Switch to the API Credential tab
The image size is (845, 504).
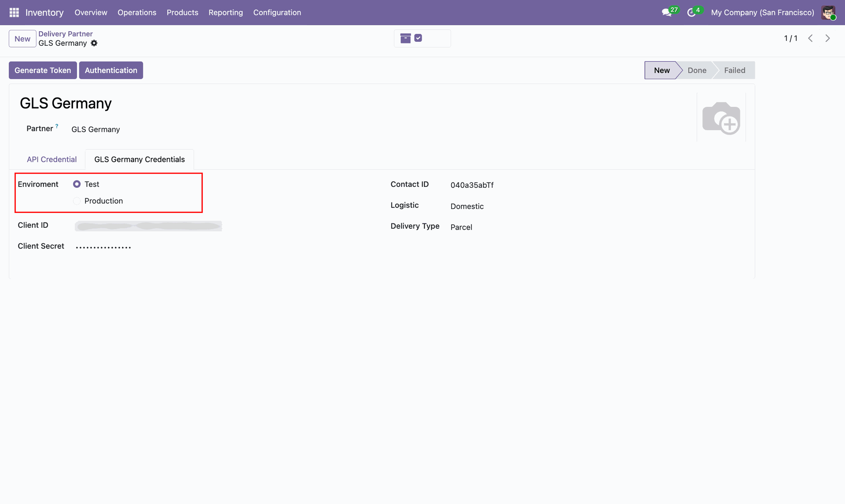click(51, 159)
